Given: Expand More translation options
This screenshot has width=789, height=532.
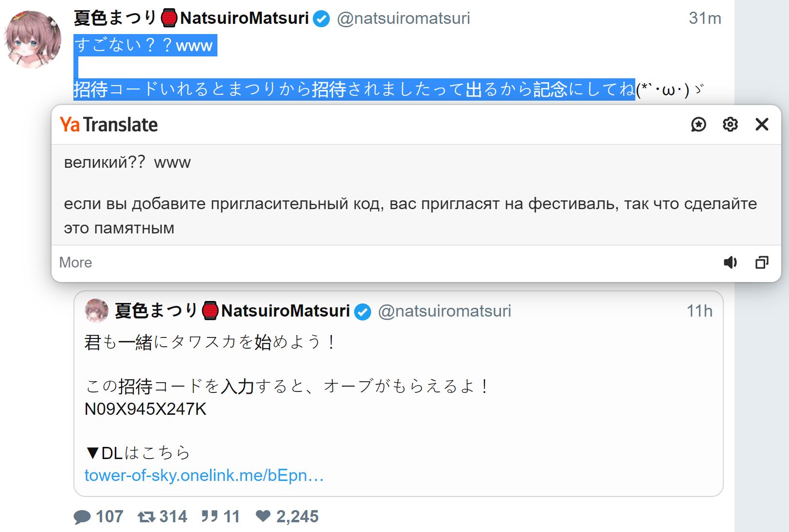Looking at the screenshot, I should (x=75, y=263).
